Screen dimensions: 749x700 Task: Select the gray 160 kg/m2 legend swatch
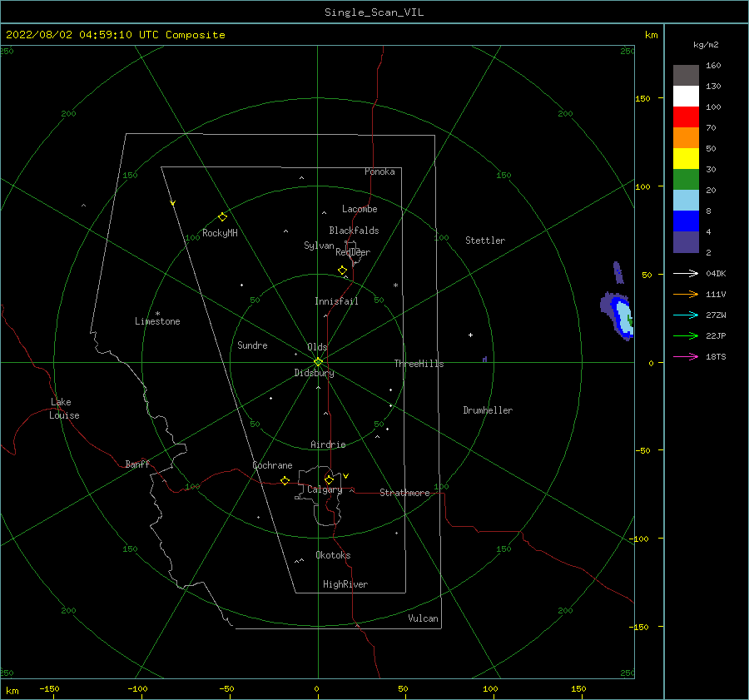click(x=686, y=76)
